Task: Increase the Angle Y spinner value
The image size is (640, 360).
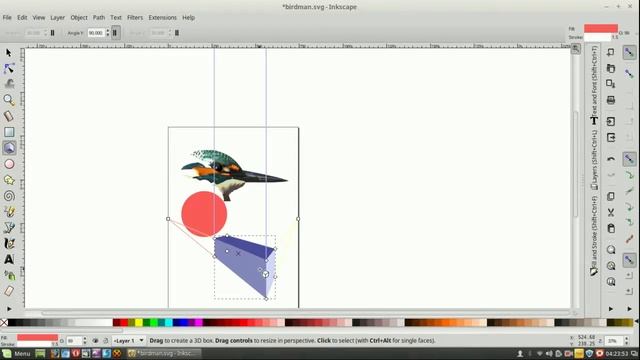Action: (x=108, y=31)
